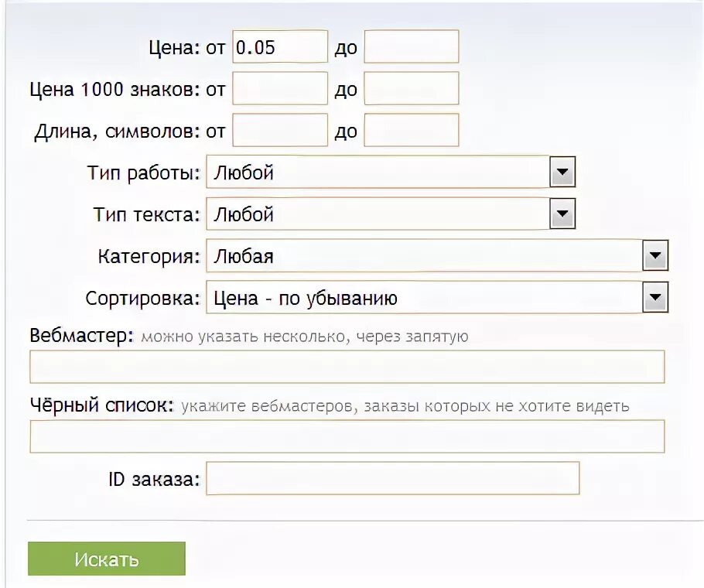Click the green Искать button
704x588 pixels.
coord(107,559)
